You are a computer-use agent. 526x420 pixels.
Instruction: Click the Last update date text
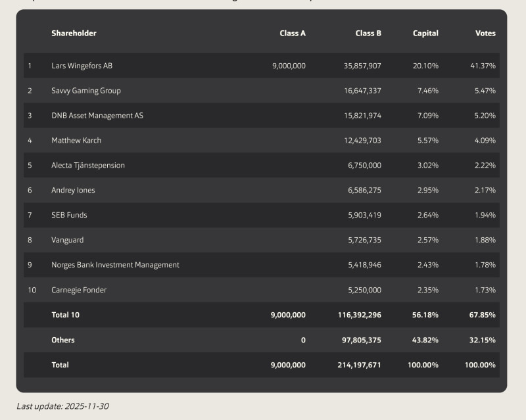click(62, 407)
